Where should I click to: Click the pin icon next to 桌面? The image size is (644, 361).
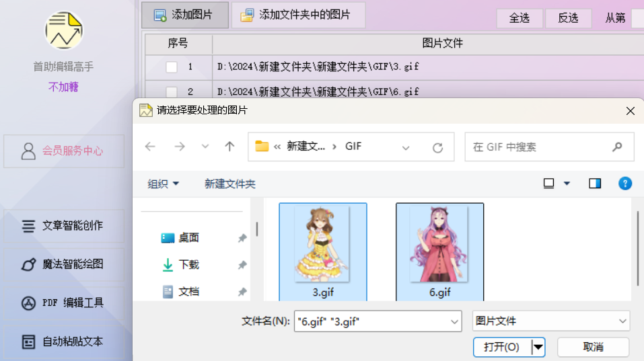click(242, 239)
